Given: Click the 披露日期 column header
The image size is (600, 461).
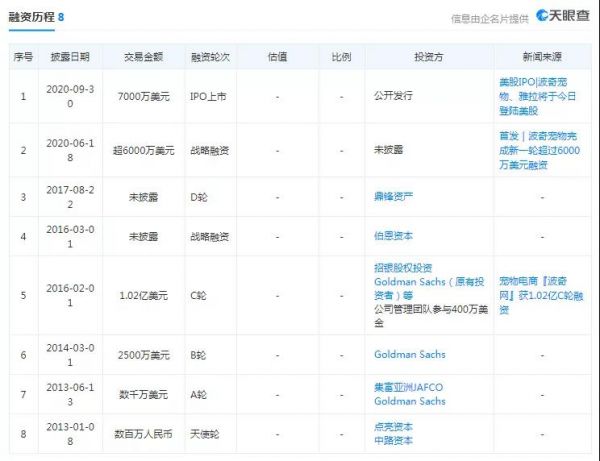Looking at the screenshot, I should tap(70, 57).
